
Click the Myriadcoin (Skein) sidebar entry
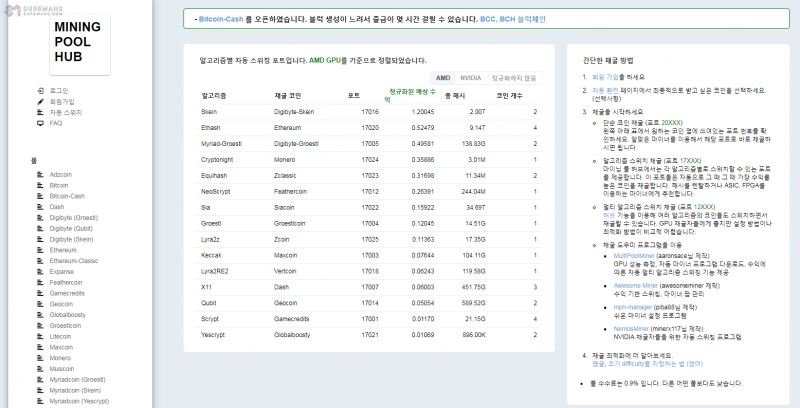75,391
